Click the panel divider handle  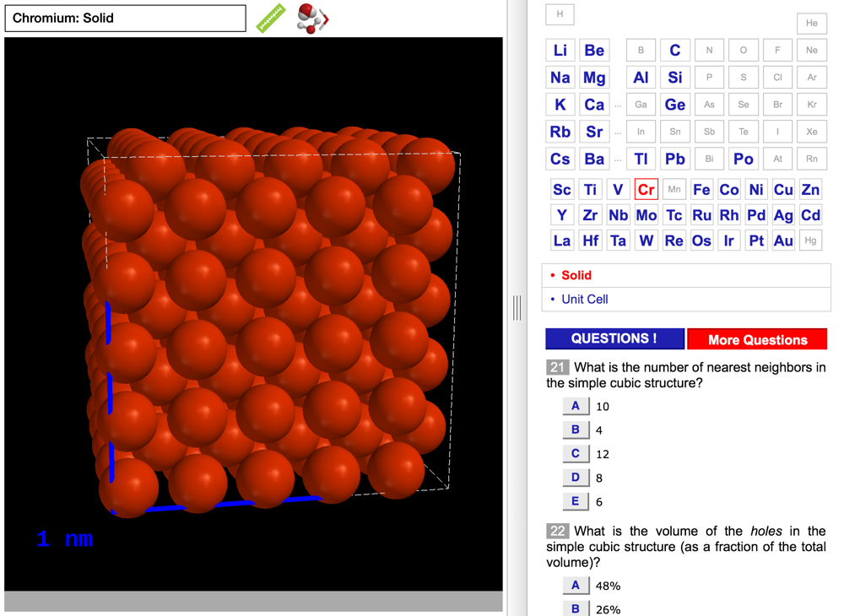pos(517,308)
